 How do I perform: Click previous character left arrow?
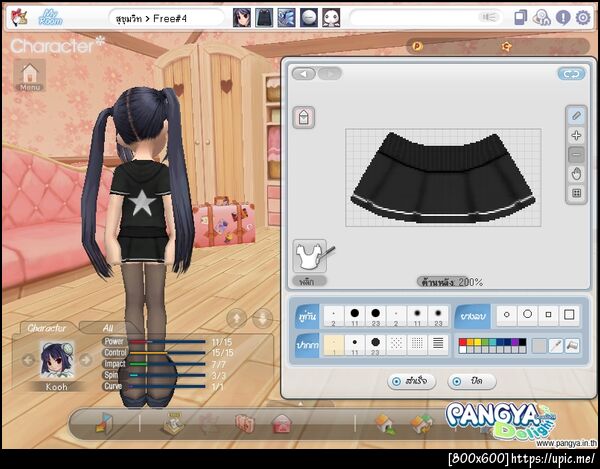click(x=28, y=360)
